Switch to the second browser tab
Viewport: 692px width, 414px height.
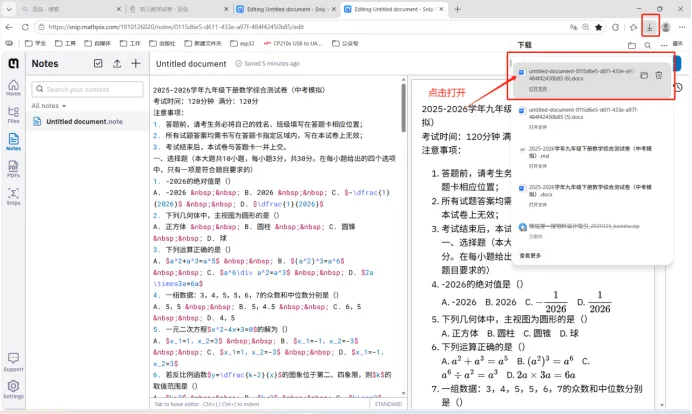point(179,9)
